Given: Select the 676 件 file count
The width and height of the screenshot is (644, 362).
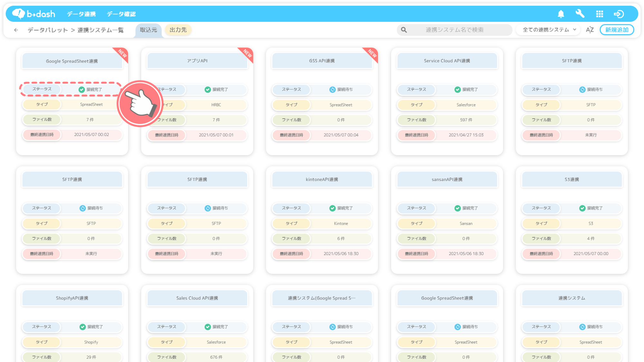Looking at the screenshot, I should (x=216, y=357).
